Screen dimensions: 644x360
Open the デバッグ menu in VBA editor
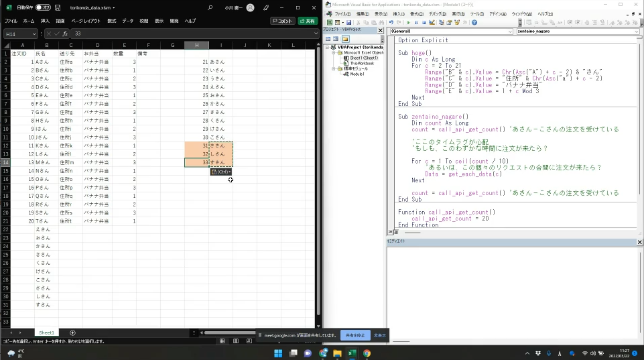click(x=437, y=13)
